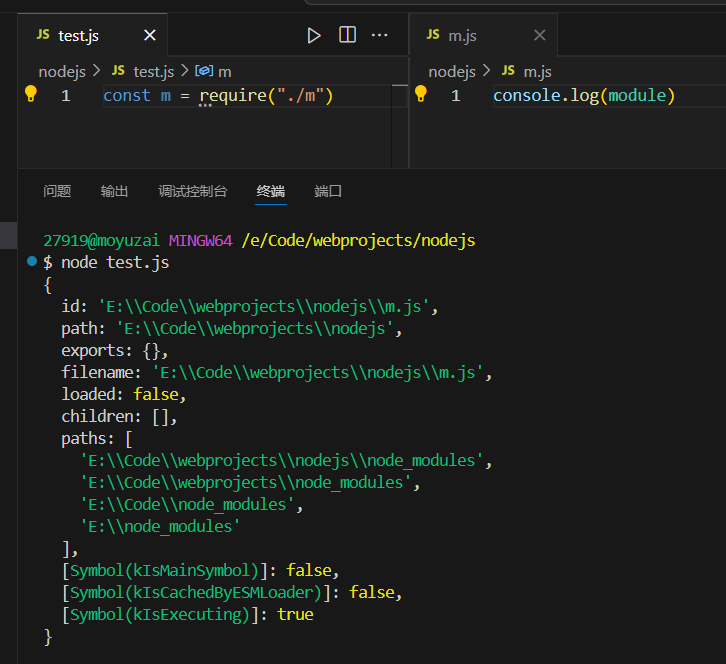Expand test.js file breadcrumb dropdown
The image size is (726, 664).
click(152, 71)
